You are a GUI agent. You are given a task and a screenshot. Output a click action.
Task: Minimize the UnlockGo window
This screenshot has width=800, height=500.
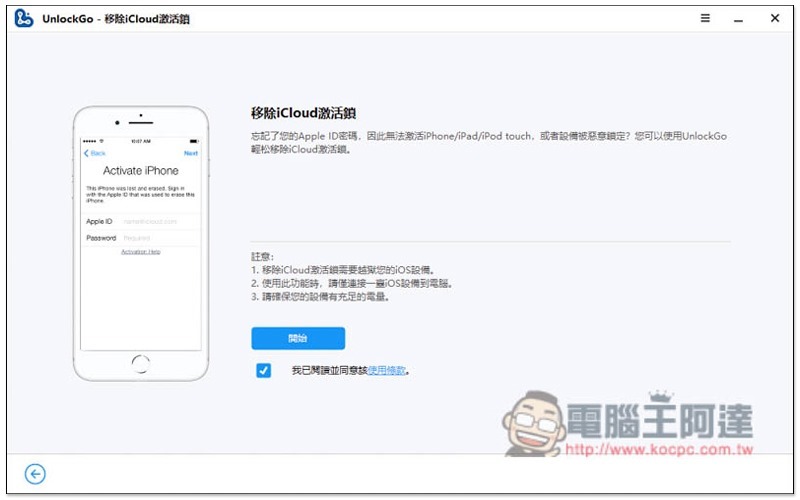(738, 21)
